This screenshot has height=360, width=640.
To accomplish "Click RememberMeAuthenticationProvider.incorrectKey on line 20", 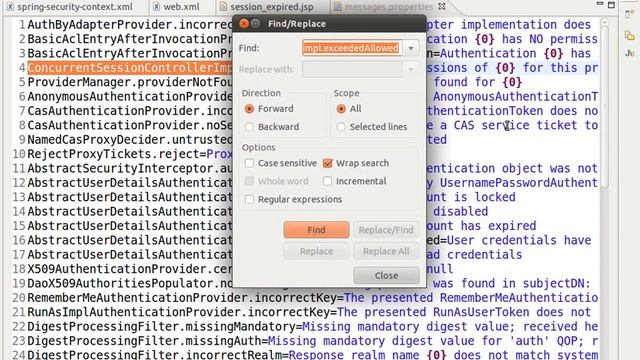I will (x=182, y=298).
